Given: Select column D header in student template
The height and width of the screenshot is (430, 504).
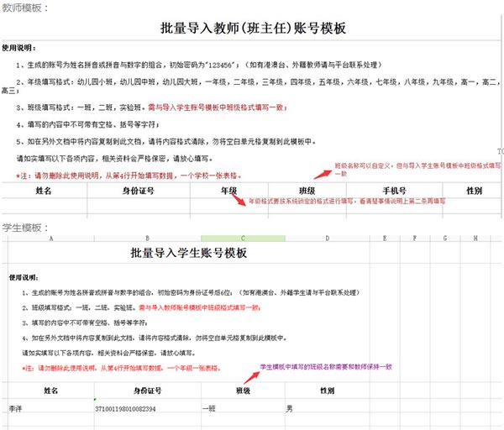Looking at the screenshot, I should [x=328, y=239].
